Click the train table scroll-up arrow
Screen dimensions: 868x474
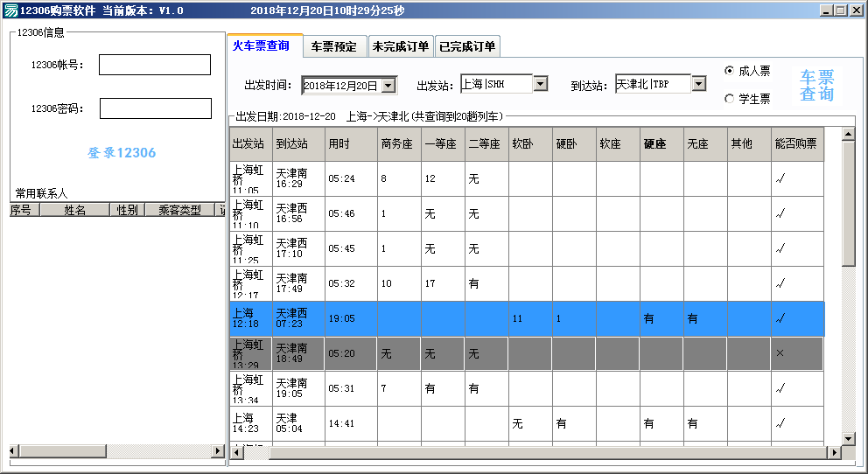click(848, 134)
